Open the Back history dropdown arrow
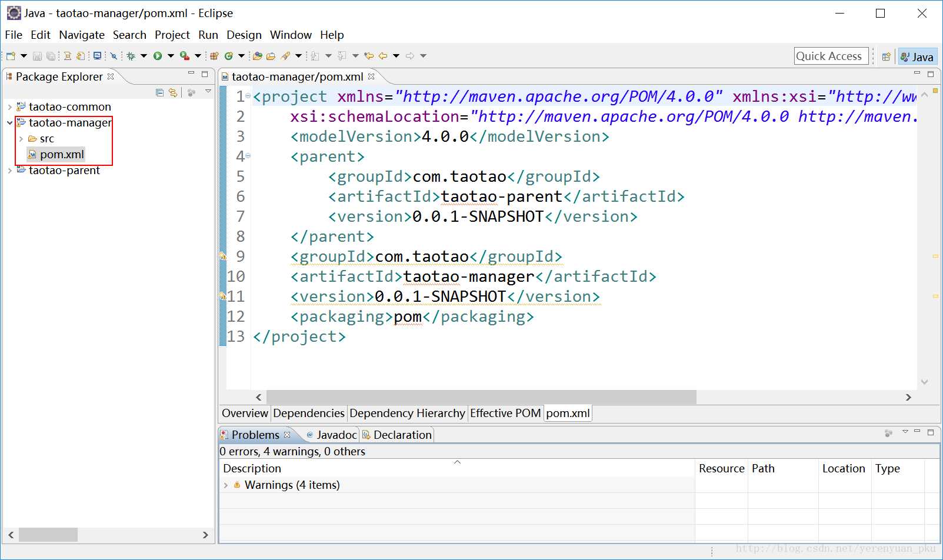 [396, 56]
